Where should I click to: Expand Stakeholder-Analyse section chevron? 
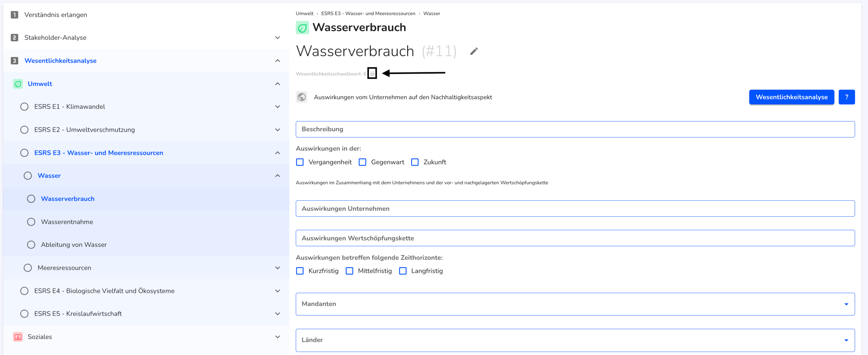[278, 38]
